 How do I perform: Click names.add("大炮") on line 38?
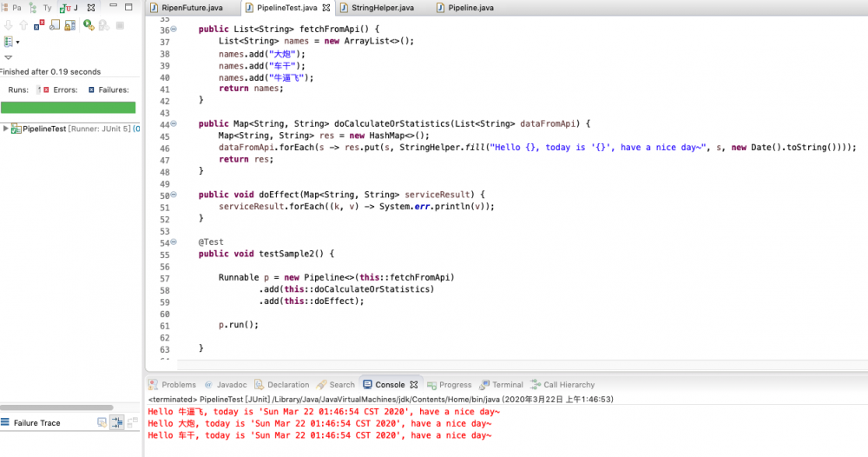coord(262,54)
